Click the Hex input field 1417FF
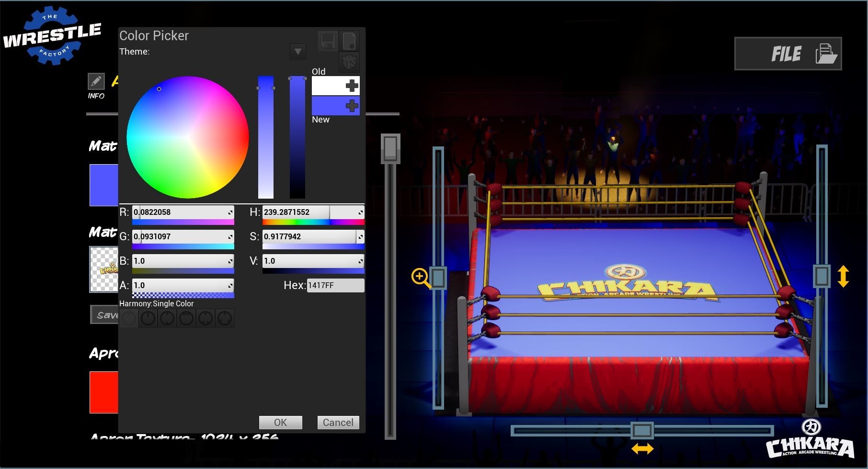The height and width of the screenshot is (469, 868). pyautogui.click(x=335, y=285)
